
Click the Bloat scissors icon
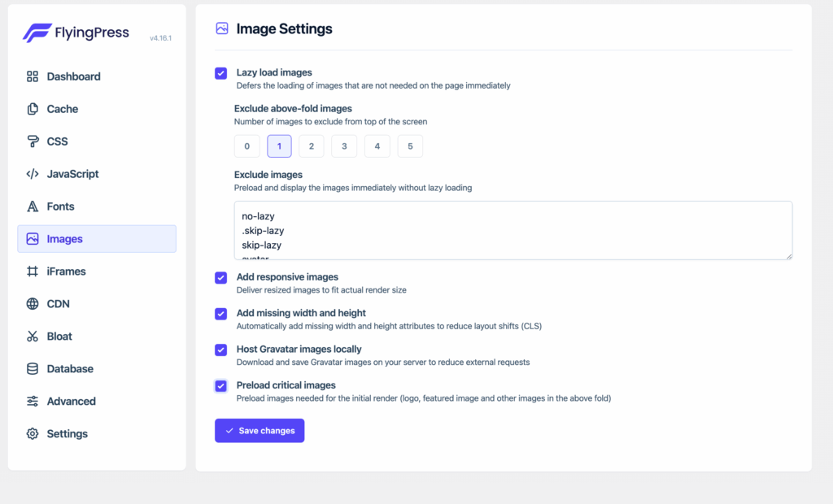pos(31,336)
